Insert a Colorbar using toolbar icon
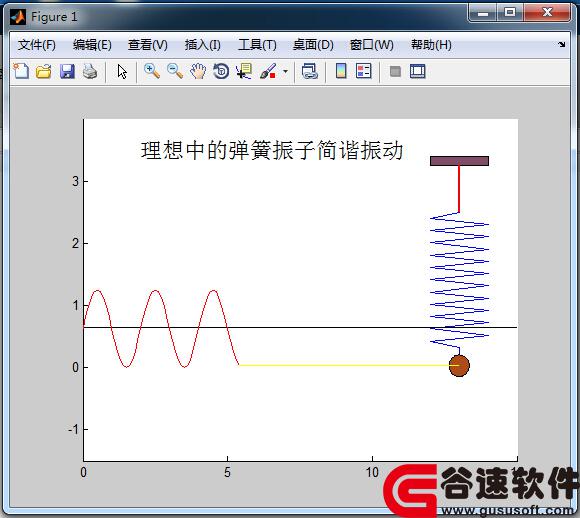580x518 pixels. [x=341, y=71]
